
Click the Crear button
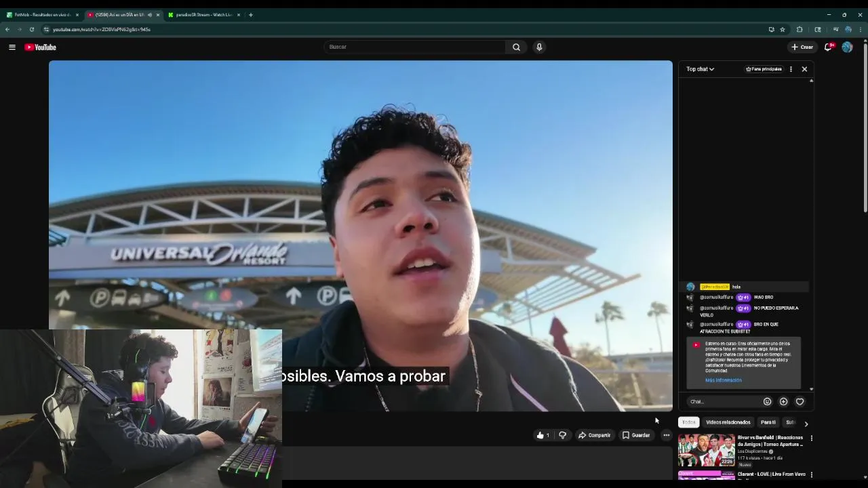pyautogui.click(x=802, y=47)
